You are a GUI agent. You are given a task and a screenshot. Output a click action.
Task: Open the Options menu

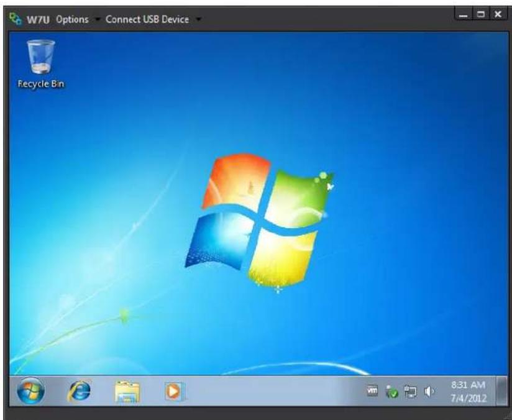(x=72, y=19)
